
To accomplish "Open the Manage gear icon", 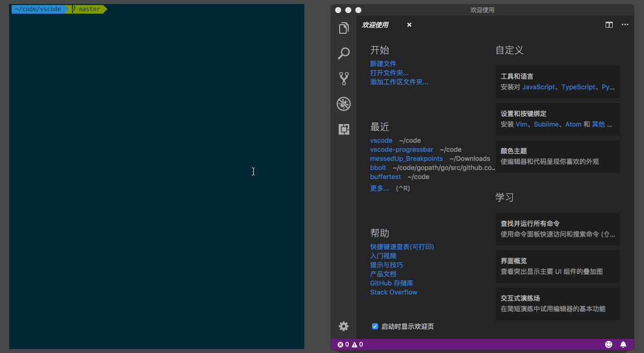I will point(344,326).
